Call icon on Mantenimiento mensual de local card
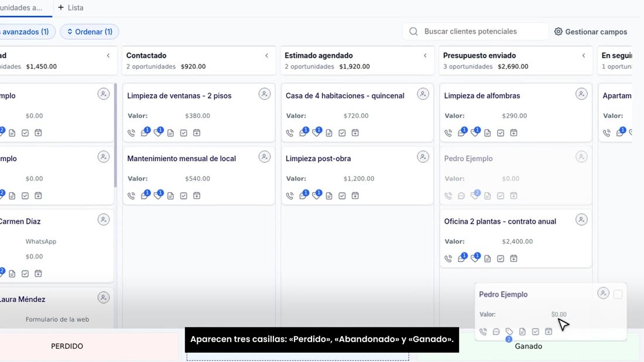Image resolution: width=644 pixels, height=362 pixels. (131, 196)
